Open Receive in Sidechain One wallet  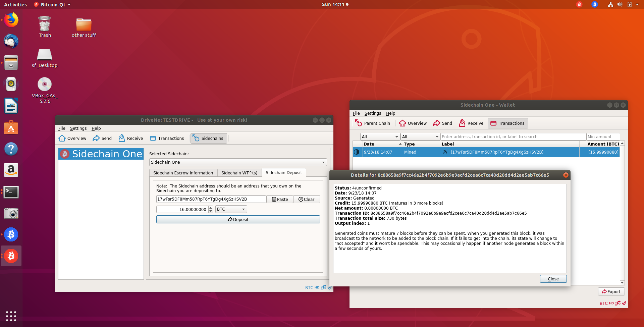coord(471,123)
